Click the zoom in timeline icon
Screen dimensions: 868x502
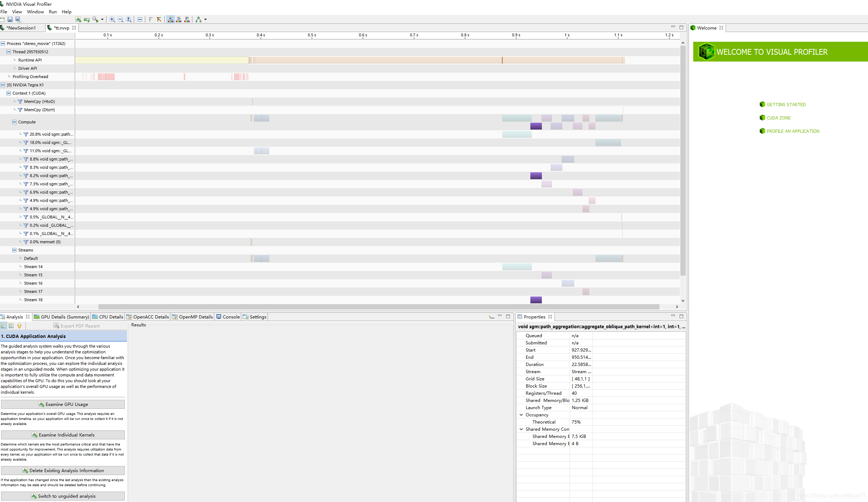pos(112,19)
